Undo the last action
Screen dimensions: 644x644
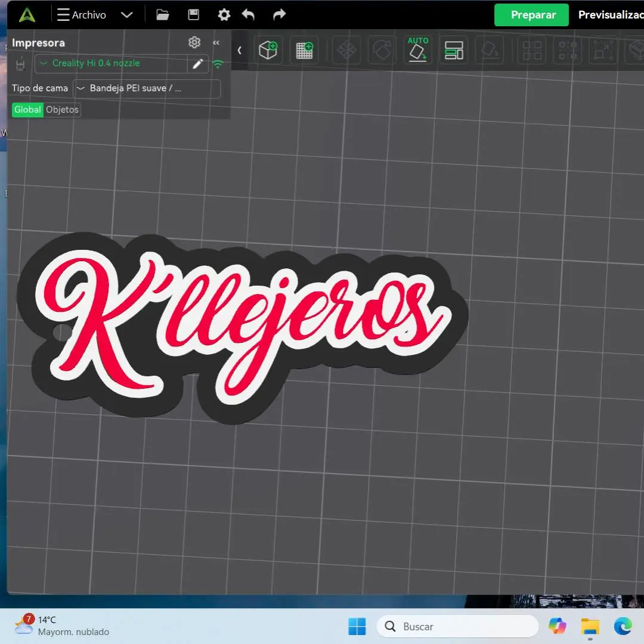249,15
